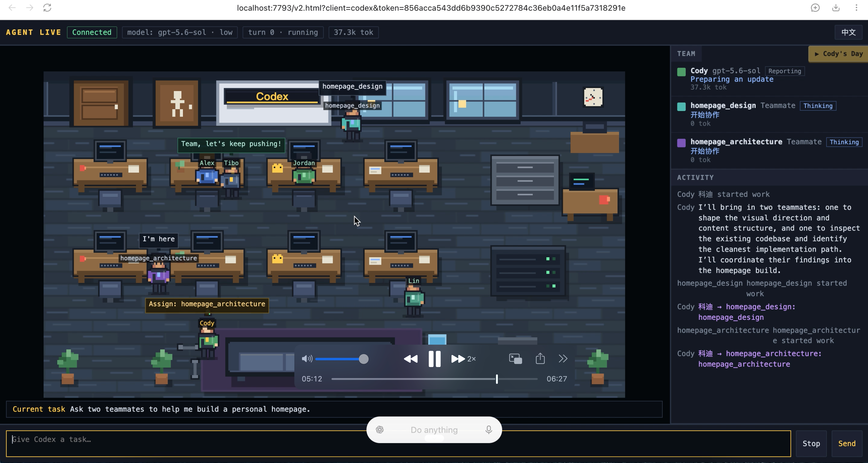Image resolution: width=868 pixels, height=463 pixels.
Task: Click the server rack in office
Action: coord(528,271)
